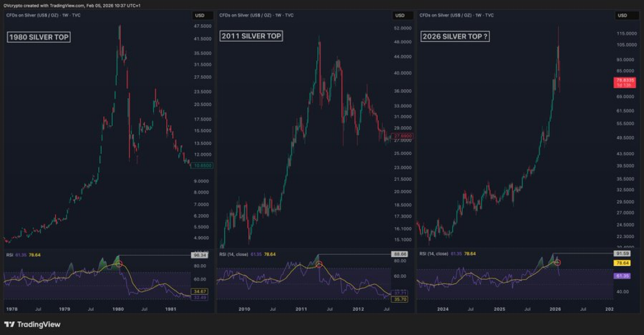
Task: Click the 'OVcrypto created with TradingView.com' header text
Action: pos(43,6)
